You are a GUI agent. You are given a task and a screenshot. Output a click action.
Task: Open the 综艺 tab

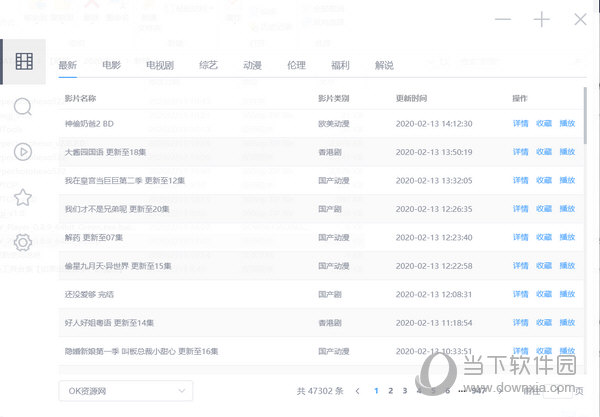tap(208, 65)
